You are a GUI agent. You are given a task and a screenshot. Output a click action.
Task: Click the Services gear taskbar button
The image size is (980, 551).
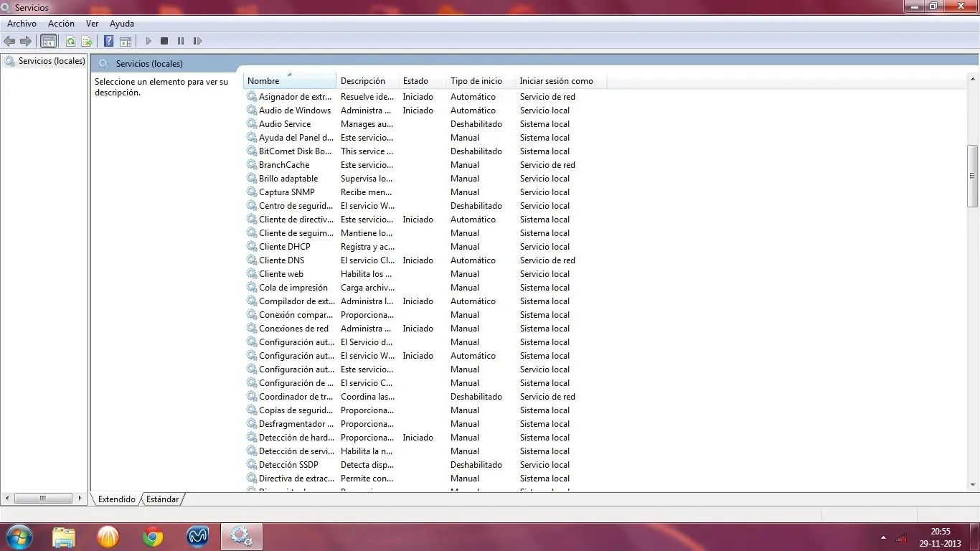tap(242, 537)
